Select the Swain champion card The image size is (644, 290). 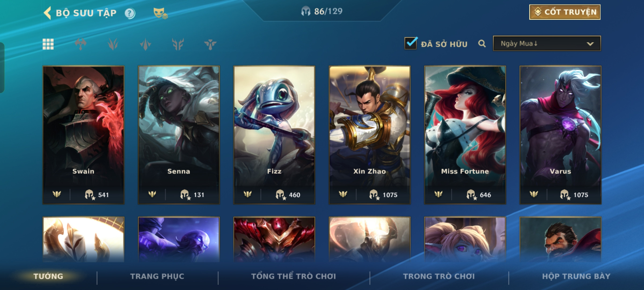[83, 135]
